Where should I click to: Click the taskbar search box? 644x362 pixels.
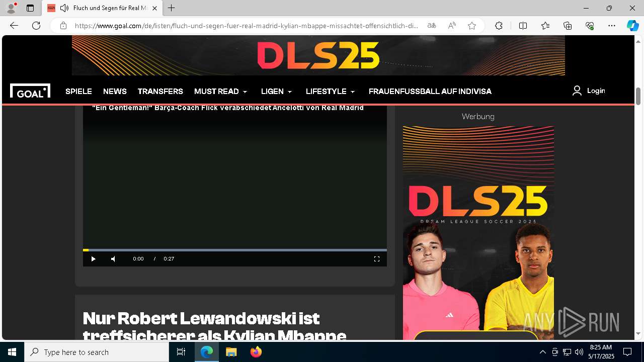coord(97,352)
